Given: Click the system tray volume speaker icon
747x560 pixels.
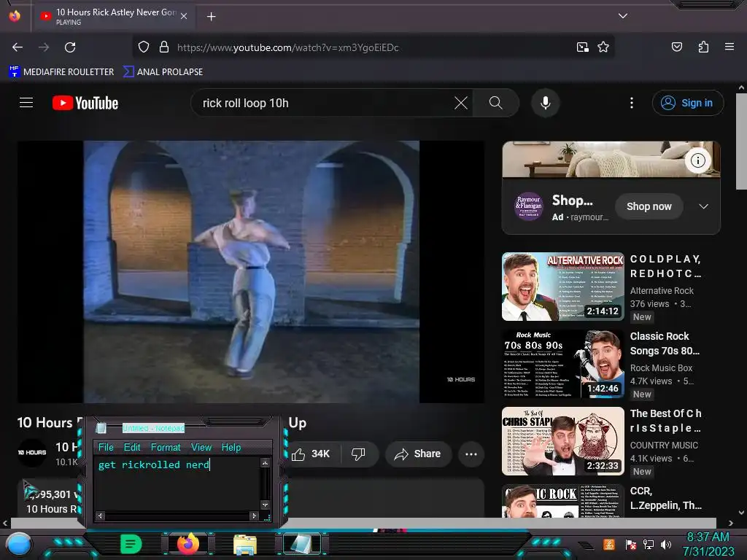Looking at the screenshot, I should pyautogui.click(x=665, y=545).
